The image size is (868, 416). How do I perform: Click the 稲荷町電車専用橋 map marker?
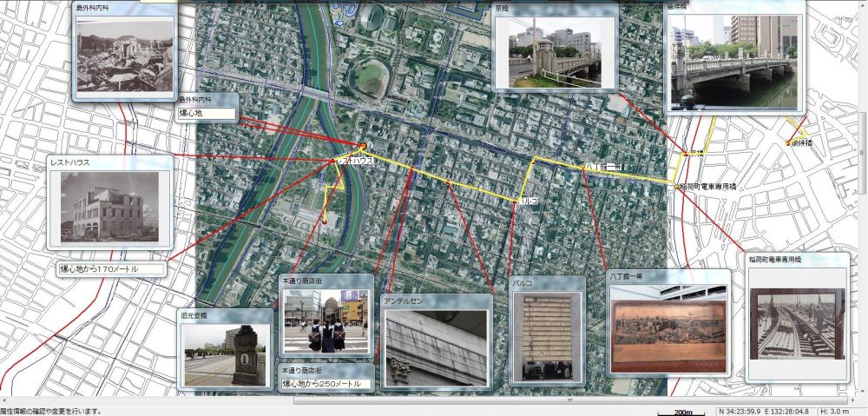tap(676, 187)
